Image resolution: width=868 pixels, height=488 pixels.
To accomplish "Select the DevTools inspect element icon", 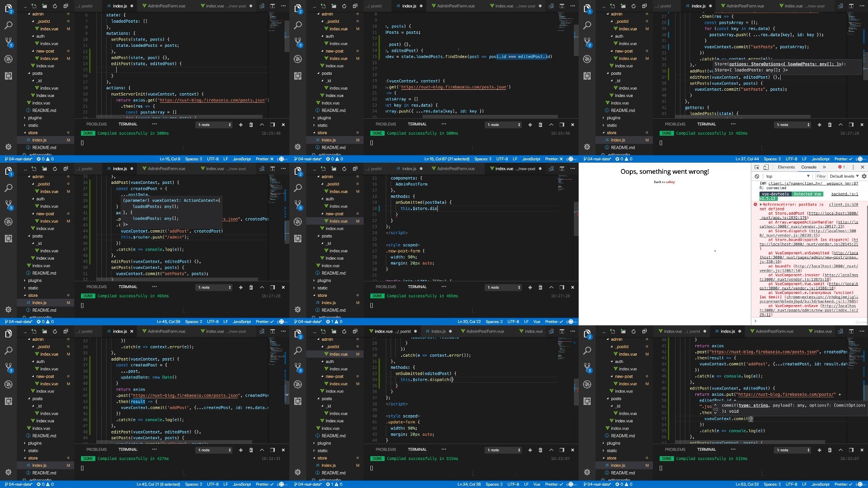I will [757, 167].
